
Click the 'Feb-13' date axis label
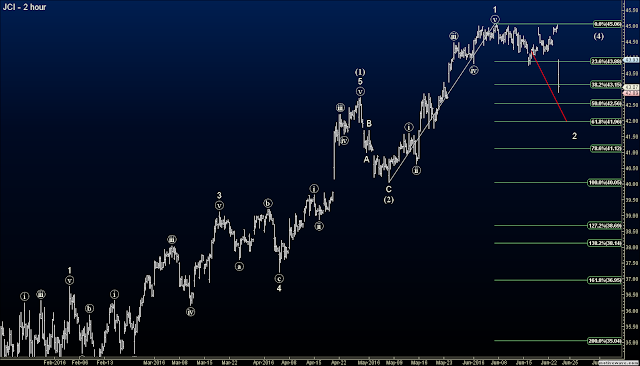105,362
